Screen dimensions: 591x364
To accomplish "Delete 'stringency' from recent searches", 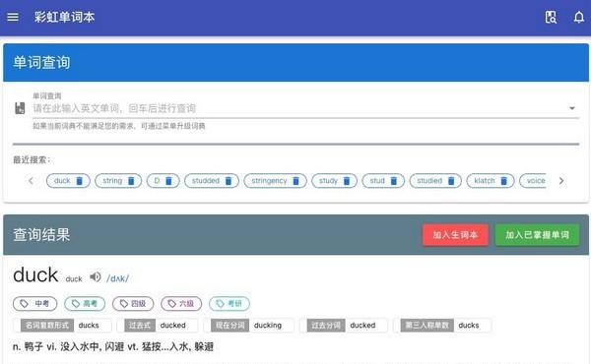I will tap(295, 181).
